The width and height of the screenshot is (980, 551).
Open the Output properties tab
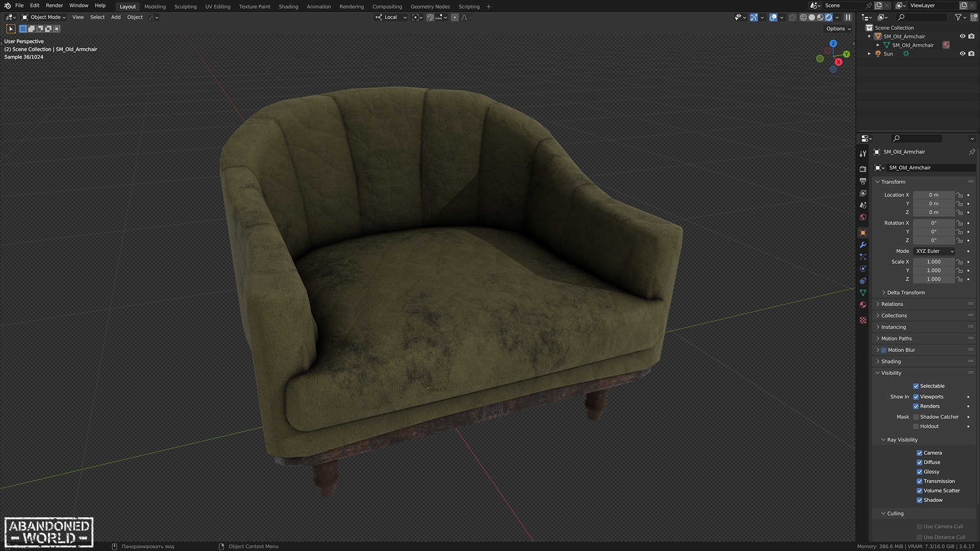pyautogui.click(x=863, y=181)
